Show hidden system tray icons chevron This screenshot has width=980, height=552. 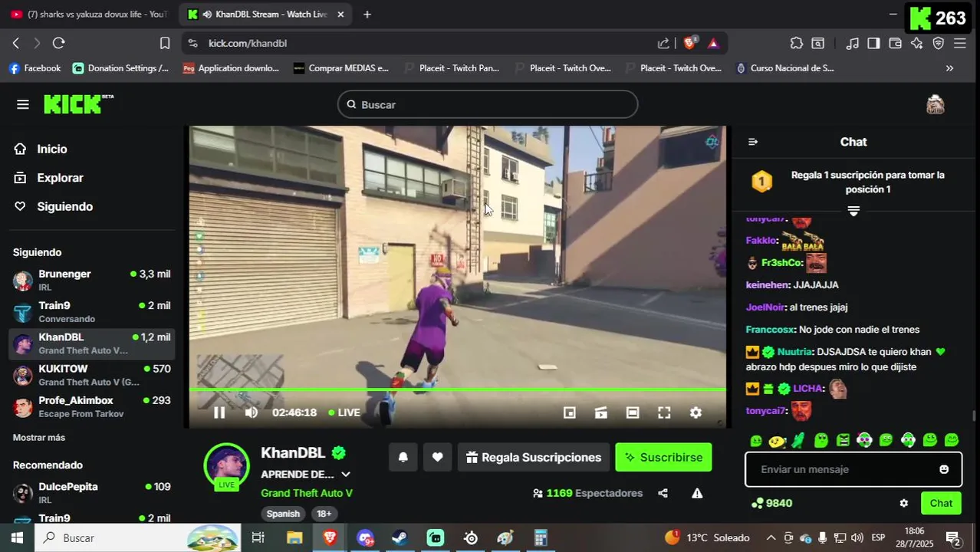[x=771, y=537]
